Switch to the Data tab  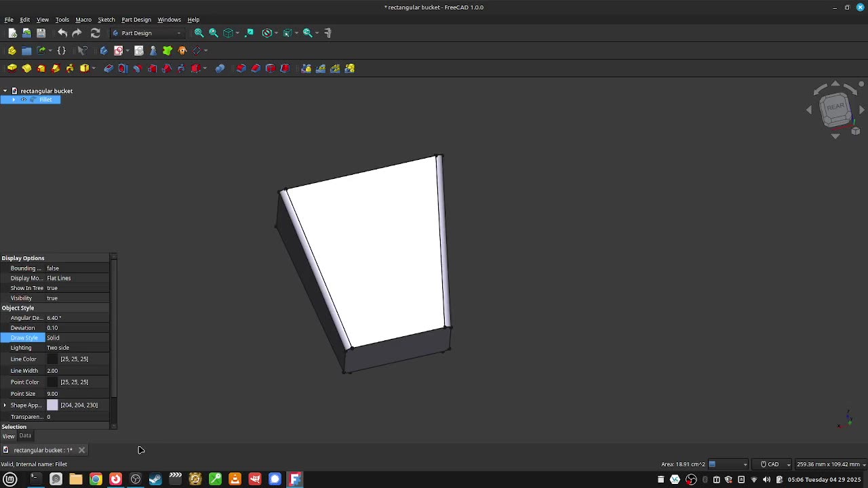click(x=25, y=436)
